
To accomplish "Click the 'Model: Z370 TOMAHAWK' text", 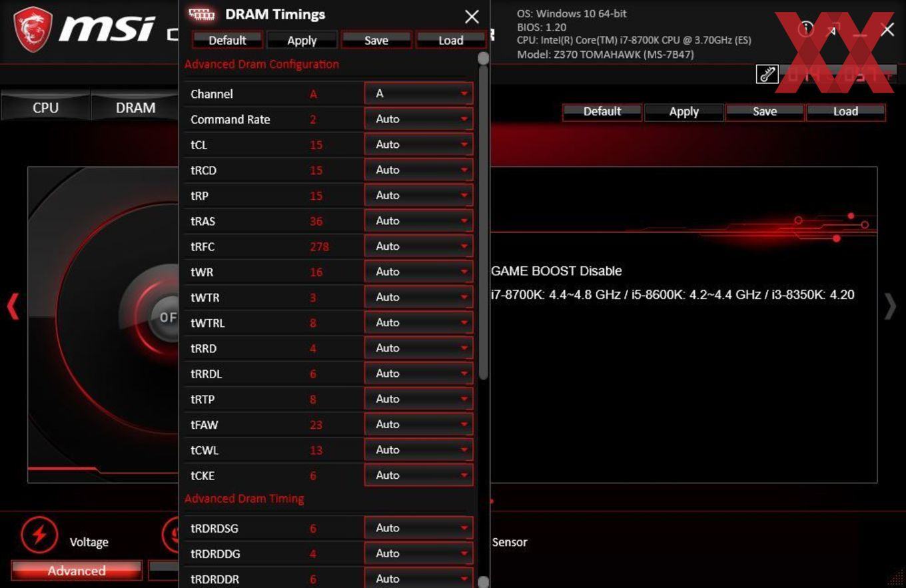I will tap(606, 54).
